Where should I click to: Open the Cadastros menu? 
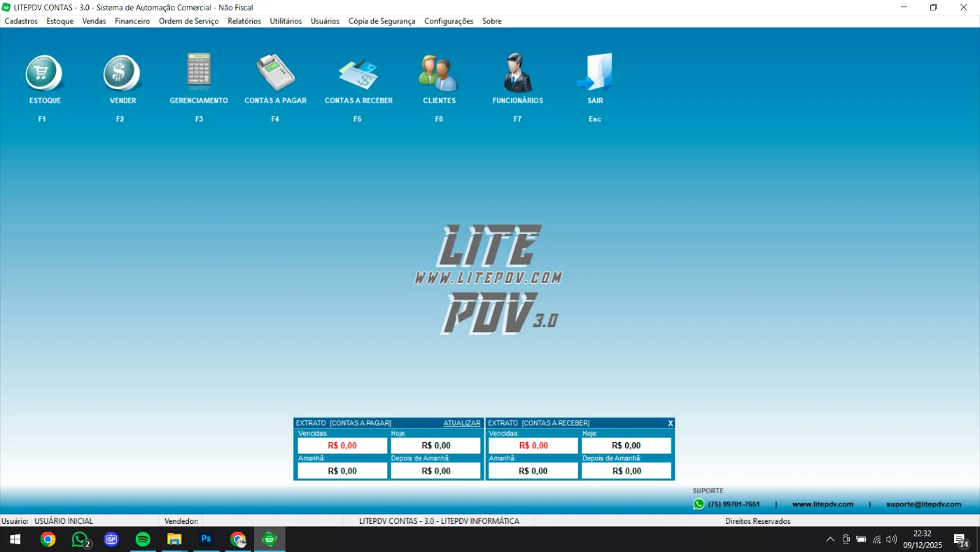click(x=21, y=21)
